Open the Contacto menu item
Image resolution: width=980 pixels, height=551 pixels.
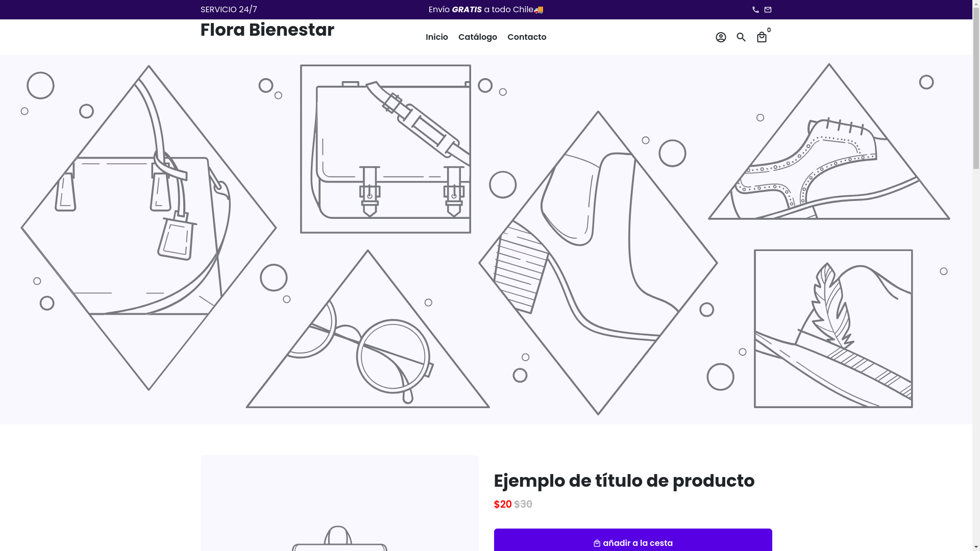tap(527, 37)
